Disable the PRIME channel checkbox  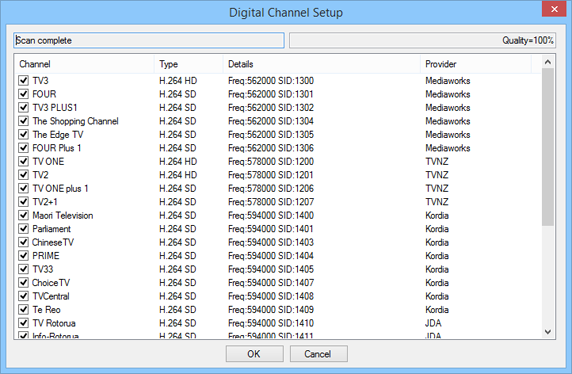tap(24, 256)
